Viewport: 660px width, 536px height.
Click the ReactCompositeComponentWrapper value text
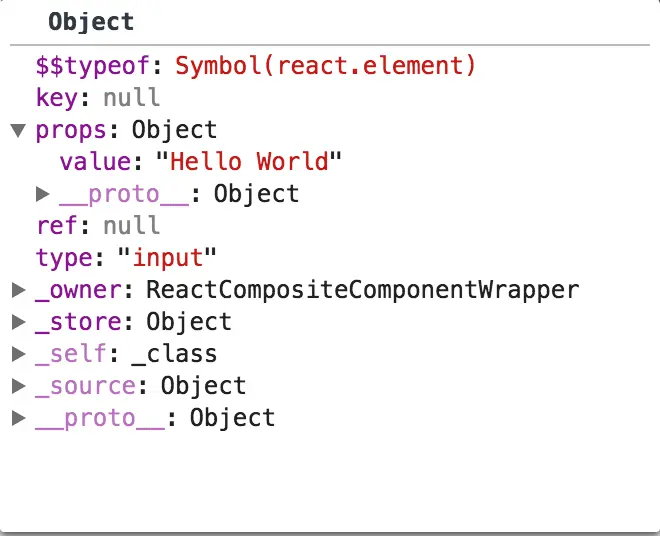(363, 291)
